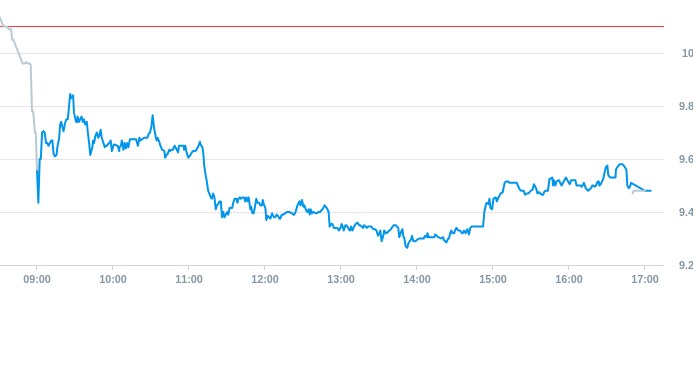Click the last blue data point at 17:00
This screenshot has height=365, width=693.
pos(650,191)
